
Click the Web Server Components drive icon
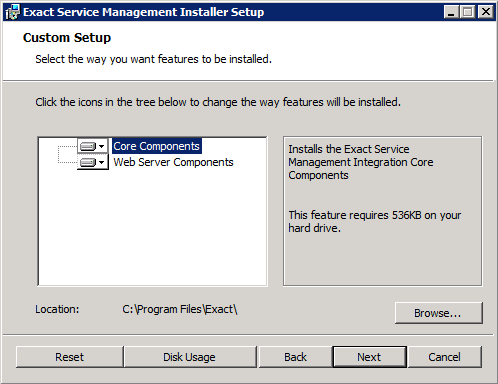pos(88,162)
